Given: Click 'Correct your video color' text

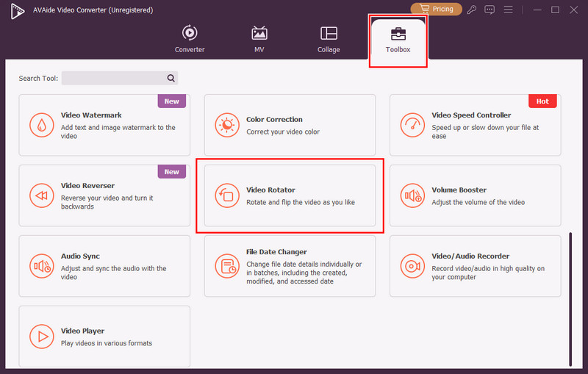Looking at the screenshot, I should (x=283, y=132).
